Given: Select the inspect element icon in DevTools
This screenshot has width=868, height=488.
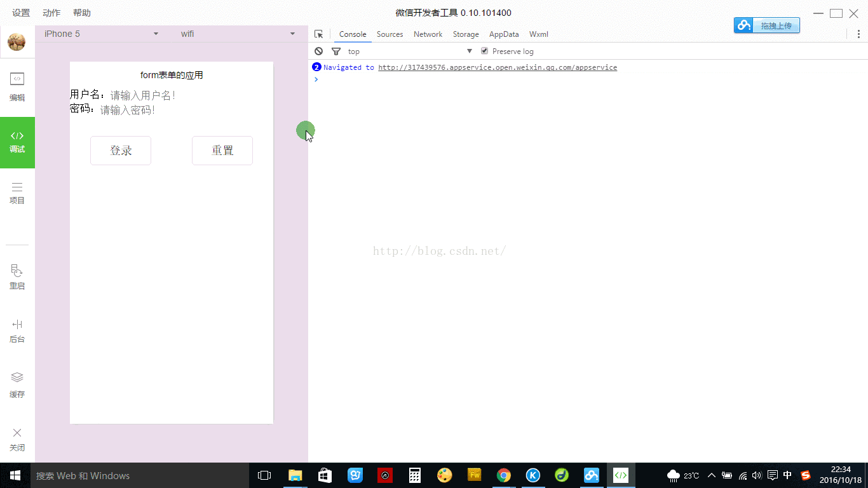Looking at the screenshot, I should click(319, 34).
